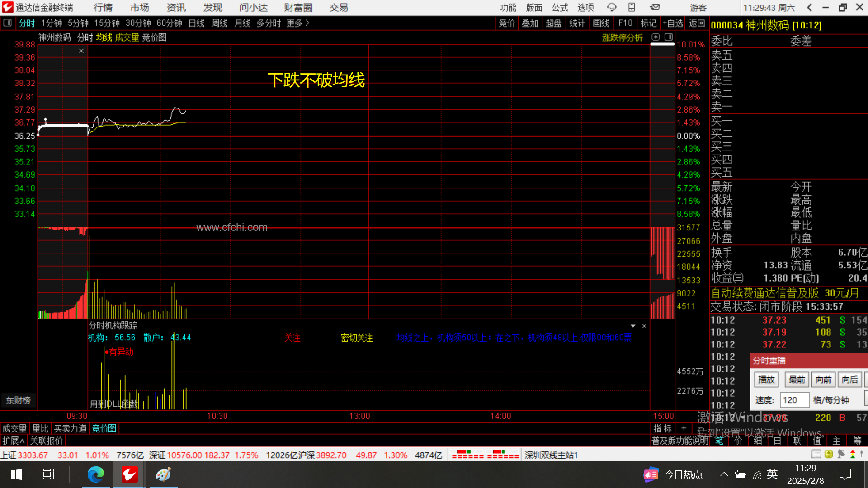Open the envelope message icon

point(655,7)
